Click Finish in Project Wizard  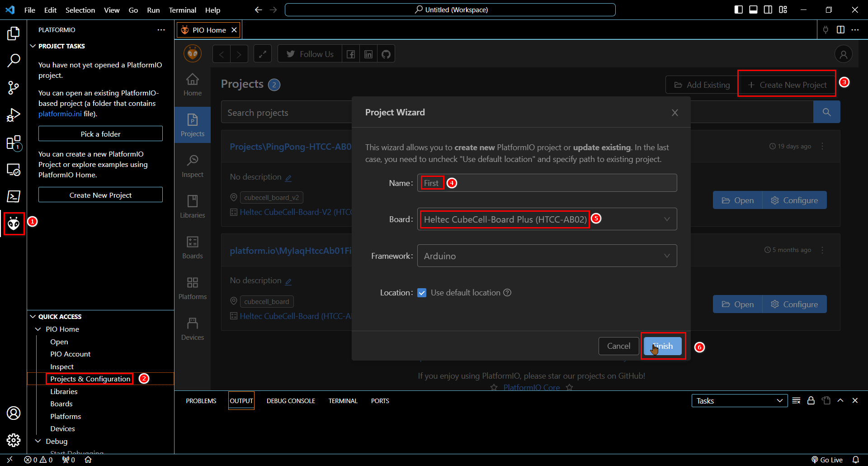click(x=663, y=346)
